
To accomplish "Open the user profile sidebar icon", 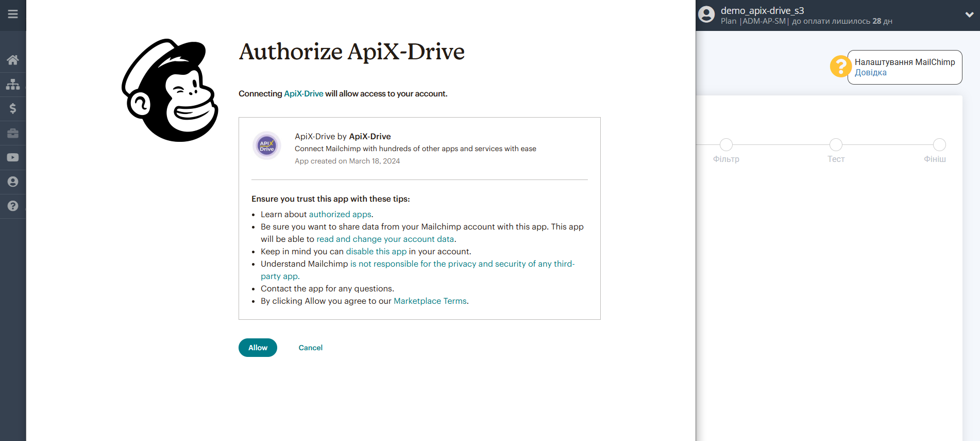I will click(13, 182).
